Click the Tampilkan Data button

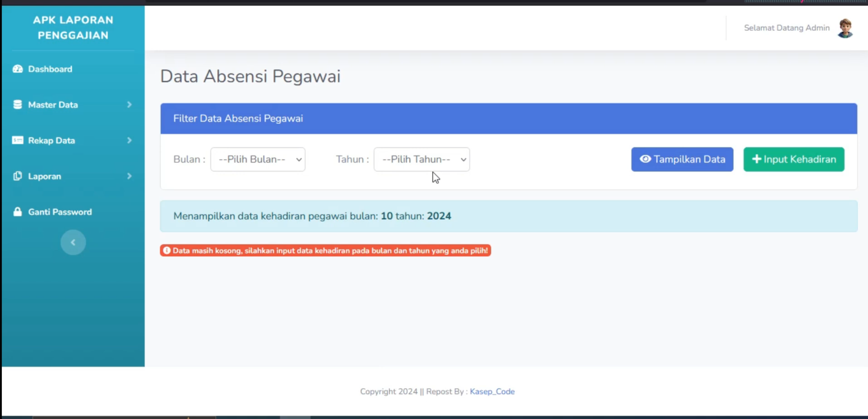tap(682, 159)
